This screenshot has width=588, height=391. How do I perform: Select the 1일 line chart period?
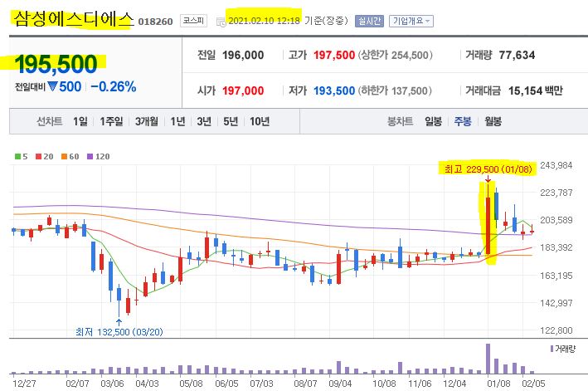(80, 121)
